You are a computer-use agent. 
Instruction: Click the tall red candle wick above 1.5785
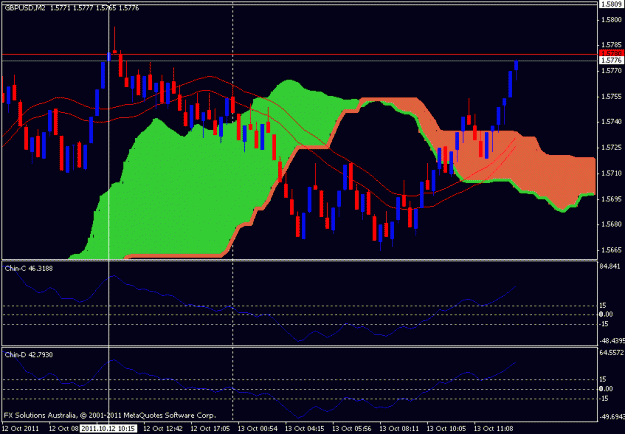(x=114, y=39)
